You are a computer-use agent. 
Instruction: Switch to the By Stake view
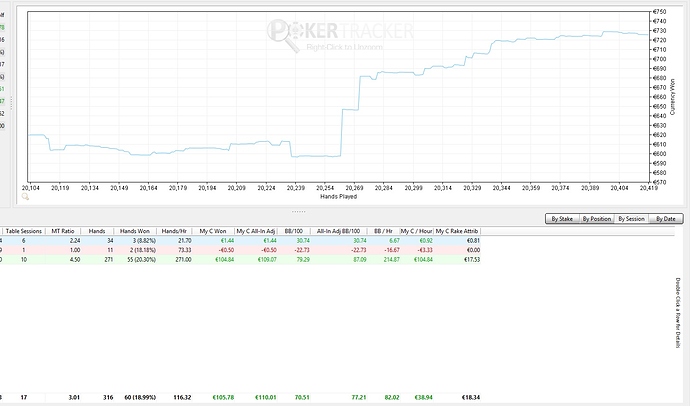click(562, 219)
